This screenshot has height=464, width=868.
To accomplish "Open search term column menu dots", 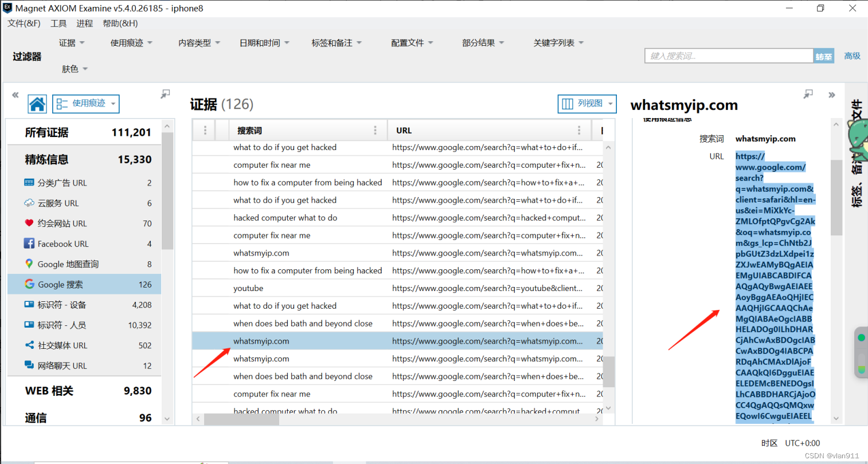I will (376, 131).
